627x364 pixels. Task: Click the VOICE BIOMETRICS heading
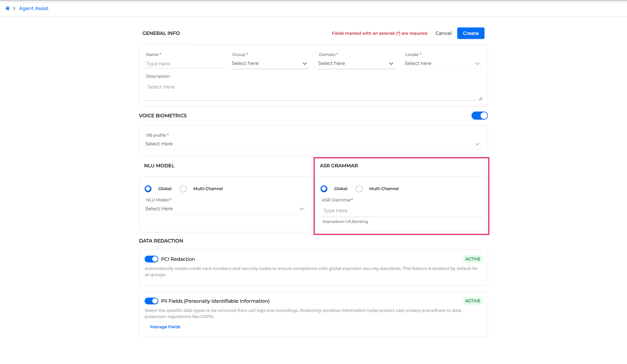(x=163, y=116)
